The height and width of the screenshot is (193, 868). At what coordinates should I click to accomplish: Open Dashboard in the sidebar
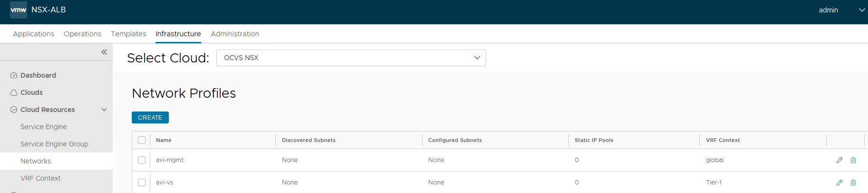coord(38,75)
